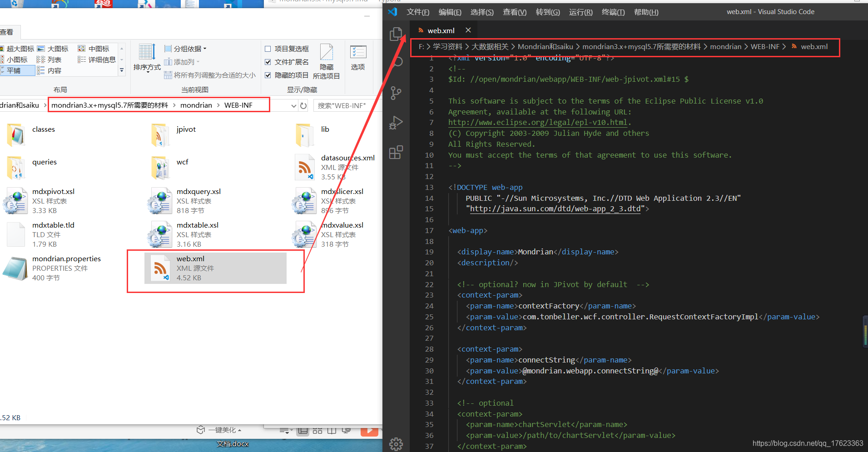This screenshot has height=452, width=868.
Task: Click WEB-INF in the Explorer address bar
Action: 238,105
